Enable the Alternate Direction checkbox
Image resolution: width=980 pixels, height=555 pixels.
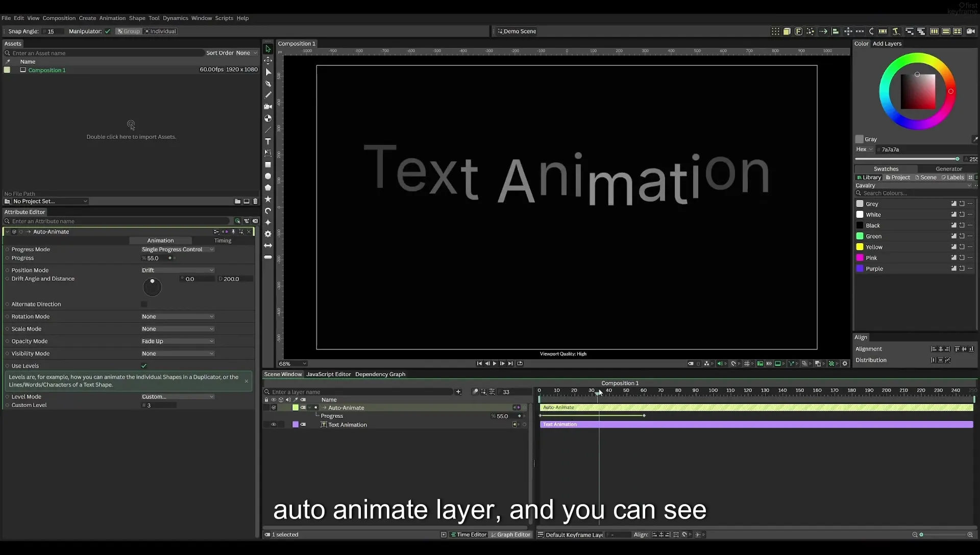click(144, 304)
